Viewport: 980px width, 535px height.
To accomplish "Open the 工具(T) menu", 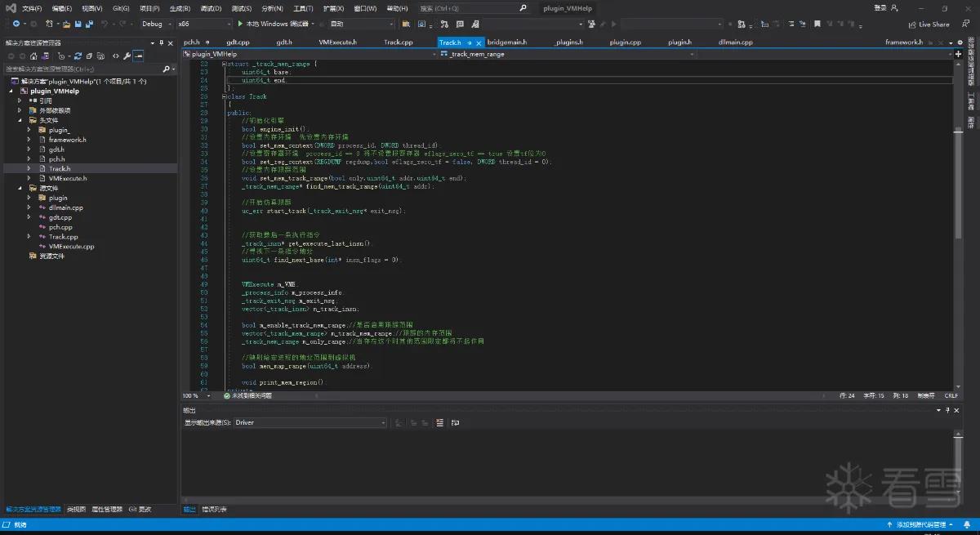I will point(303,8).
